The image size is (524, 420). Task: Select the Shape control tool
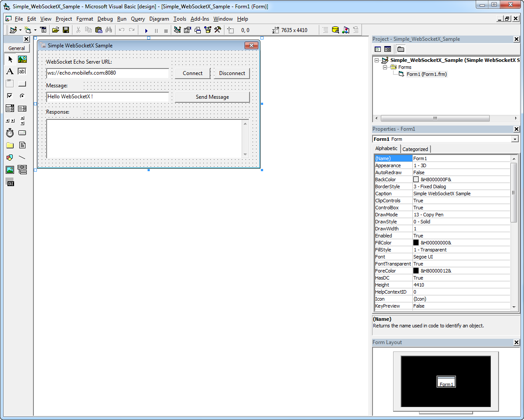10,157
